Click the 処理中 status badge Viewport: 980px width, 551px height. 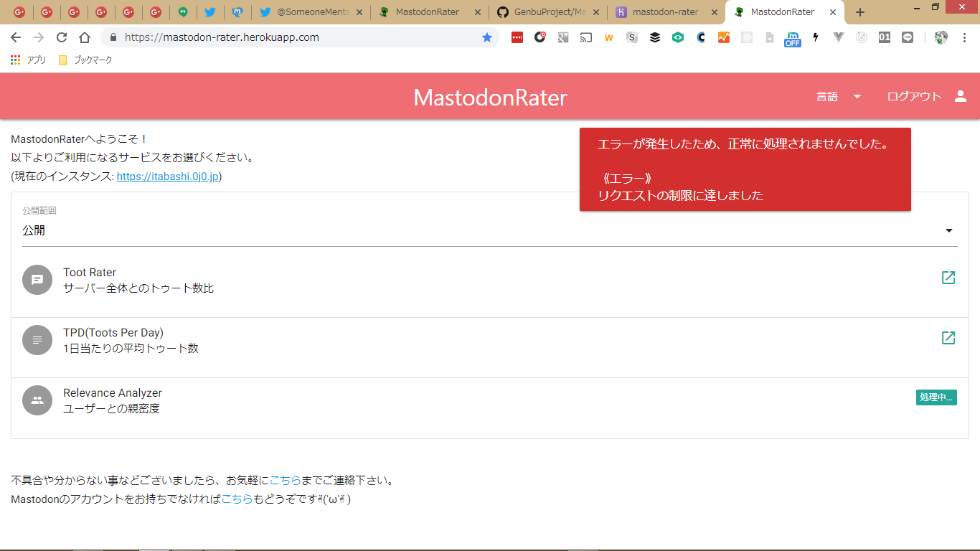point(936,397)
